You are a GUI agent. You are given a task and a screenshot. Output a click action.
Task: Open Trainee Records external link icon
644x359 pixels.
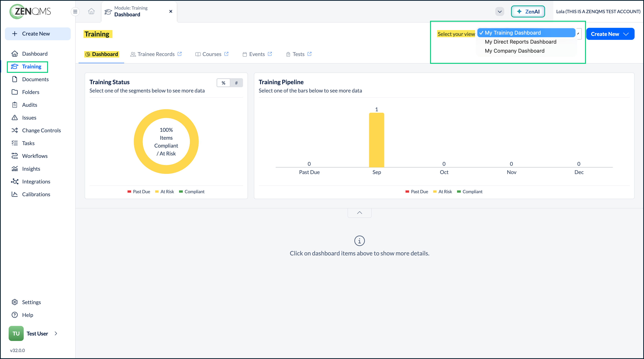(179, 54)
